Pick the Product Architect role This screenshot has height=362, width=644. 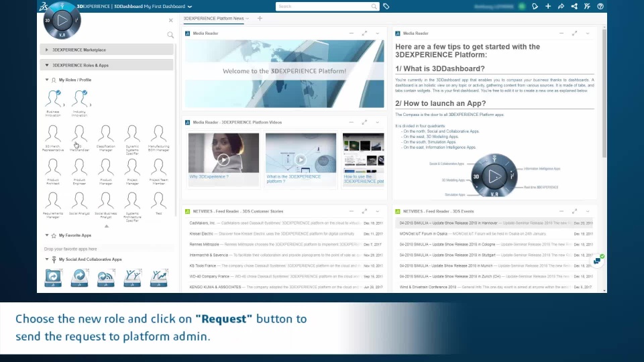(x=53, y=172)
